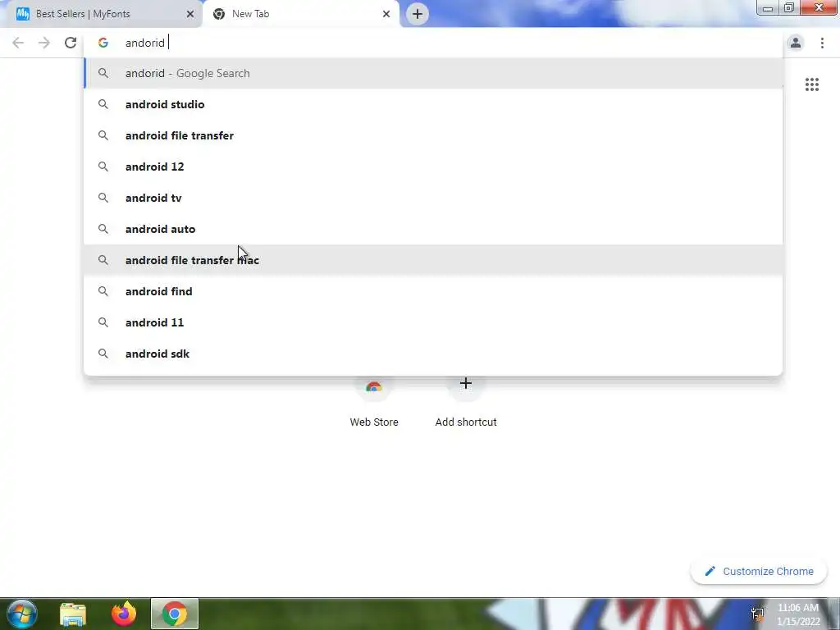
Task: Choose the 'android sdk' suggestion
Action: [x=433, y=354]
